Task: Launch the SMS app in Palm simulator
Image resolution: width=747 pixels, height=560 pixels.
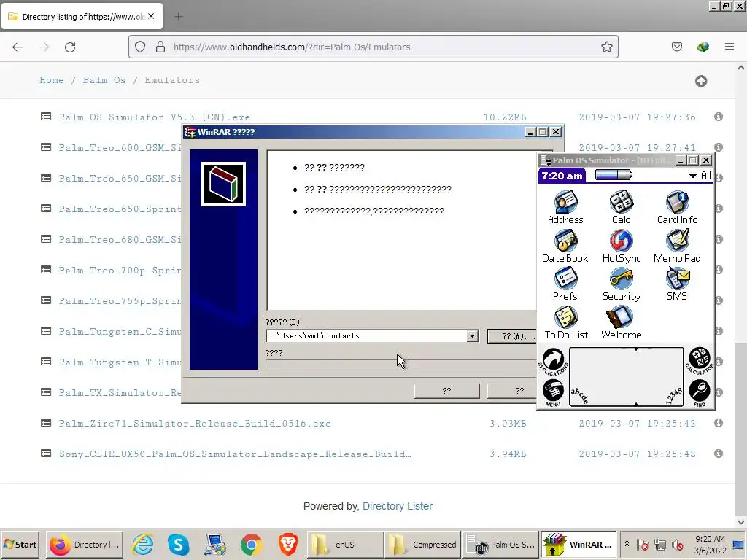Action: tap(677, 284)
